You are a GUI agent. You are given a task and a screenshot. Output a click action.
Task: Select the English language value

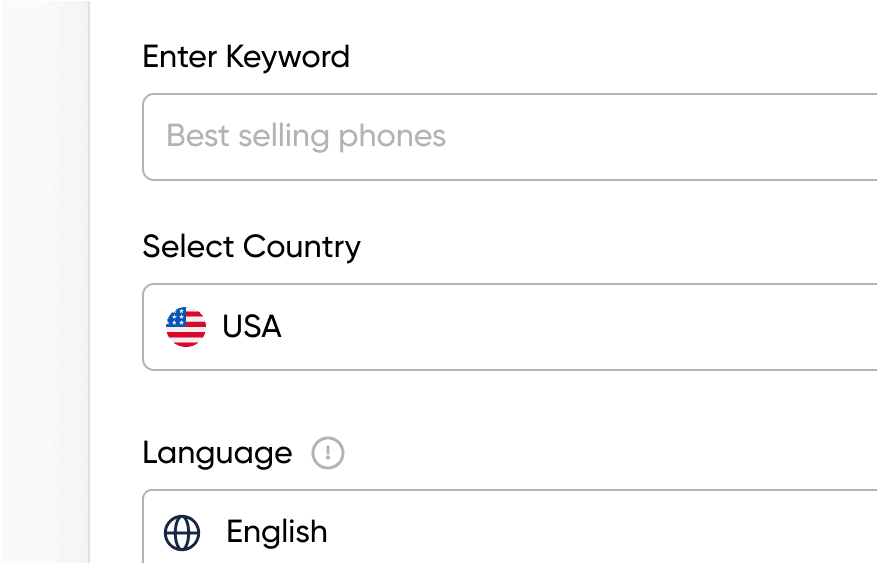[x=277, y=532]
